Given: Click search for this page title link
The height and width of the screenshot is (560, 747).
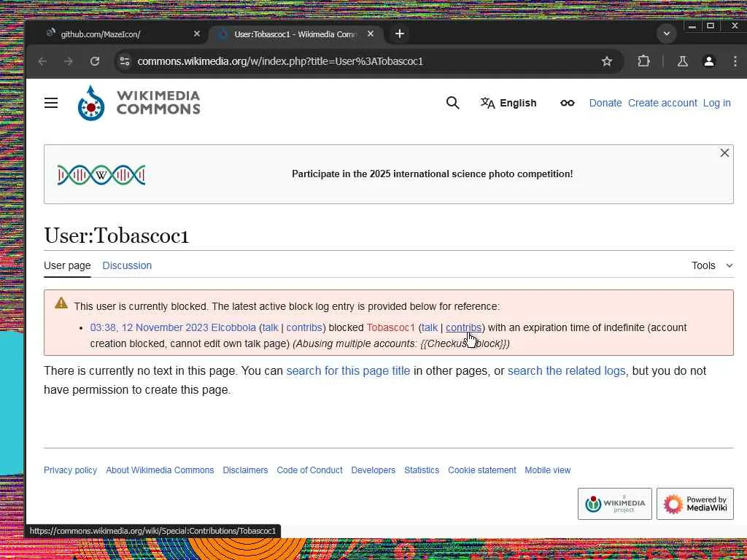Looking at the screenshot, I should [x=348, y=370].
